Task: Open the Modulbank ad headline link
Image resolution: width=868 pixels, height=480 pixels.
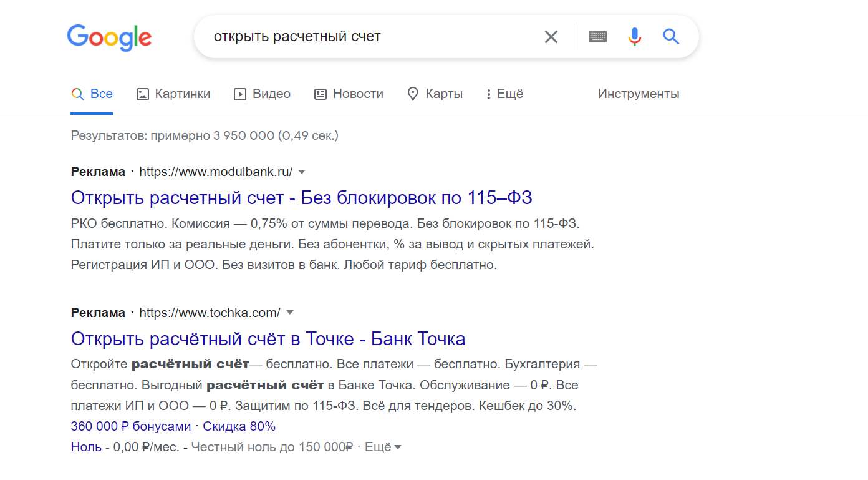Action: 301,198
